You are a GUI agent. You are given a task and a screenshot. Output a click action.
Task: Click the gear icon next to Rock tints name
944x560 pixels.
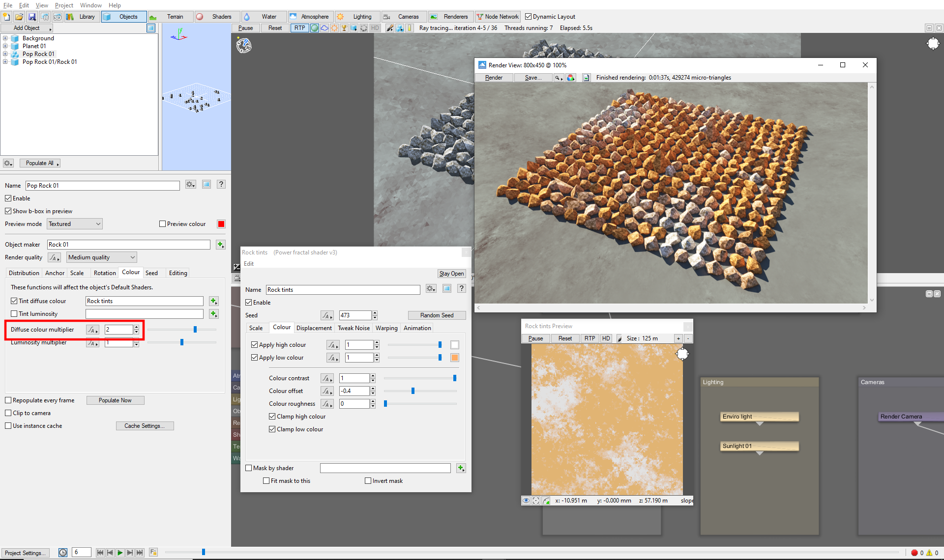(431, 289)
